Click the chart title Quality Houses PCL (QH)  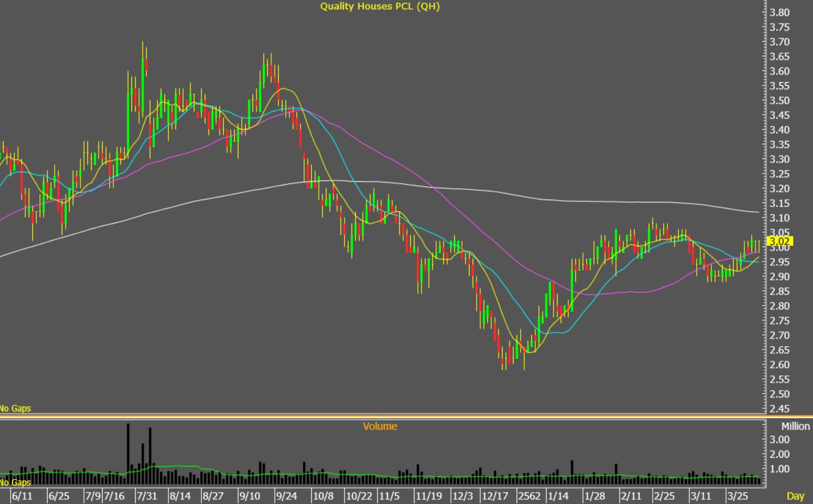[380, 6]
